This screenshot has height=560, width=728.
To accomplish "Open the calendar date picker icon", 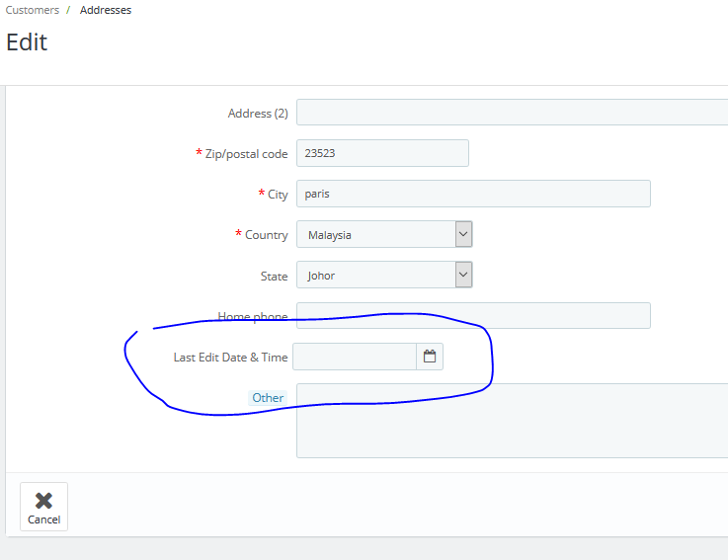I will pos(430,357).
